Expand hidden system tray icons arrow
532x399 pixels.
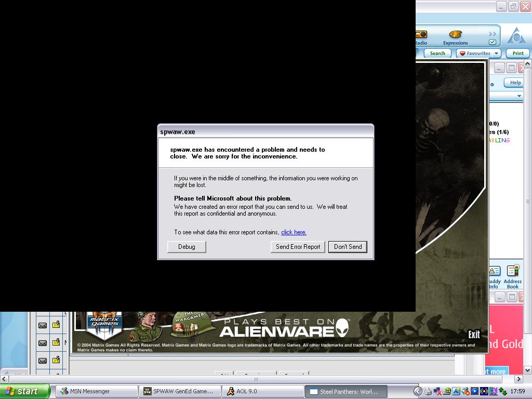pyautogui.click(x=418, y=392)
